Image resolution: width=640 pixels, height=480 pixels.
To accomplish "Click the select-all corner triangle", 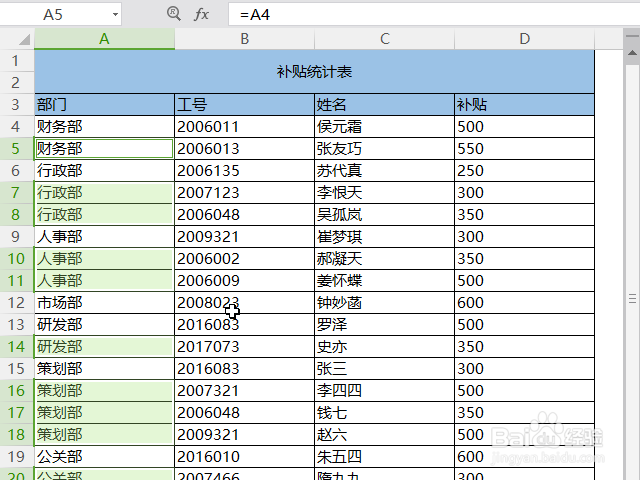I will pos(24,39).
